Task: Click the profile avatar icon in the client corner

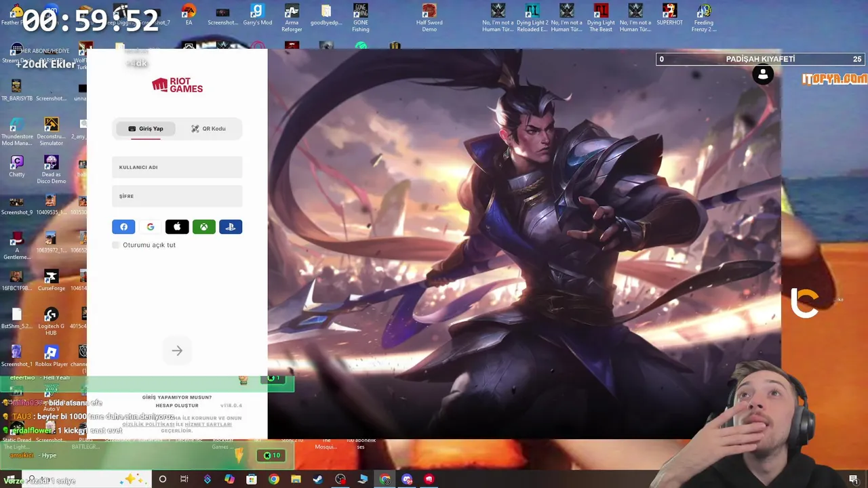Action: coord(763,75)
